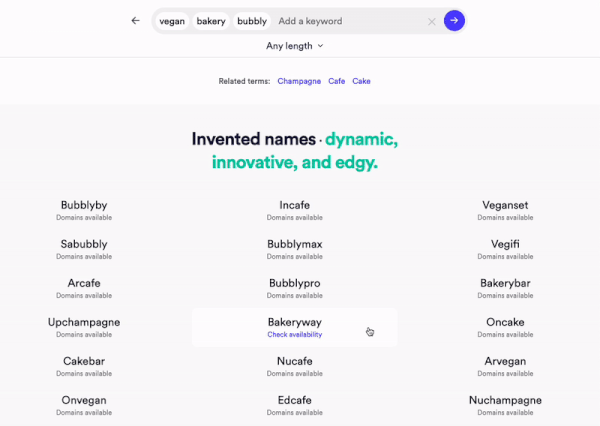Clear keywords with the X icon

[x=432, y=22]
